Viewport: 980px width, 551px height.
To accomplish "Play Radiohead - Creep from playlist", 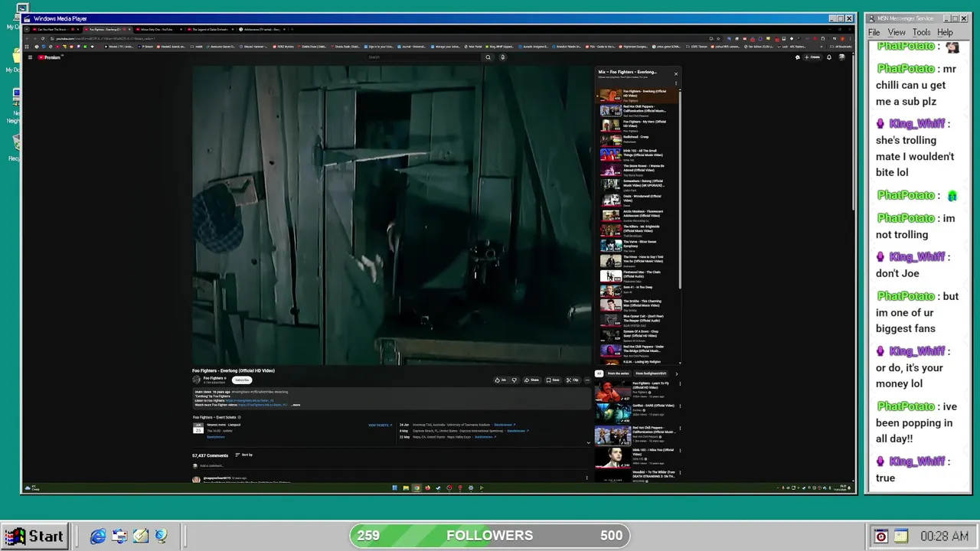I will click(x=637, y=139).
